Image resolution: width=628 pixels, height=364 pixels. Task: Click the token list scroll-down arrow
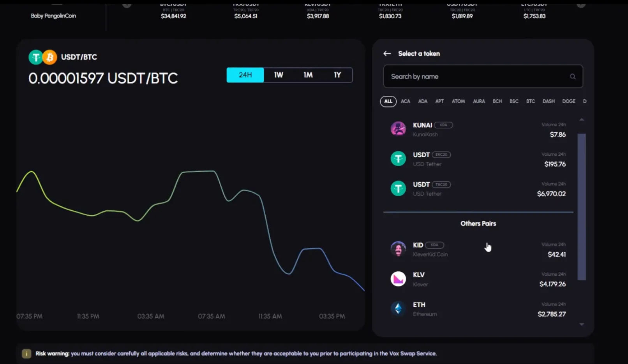[x=582, y=324]
